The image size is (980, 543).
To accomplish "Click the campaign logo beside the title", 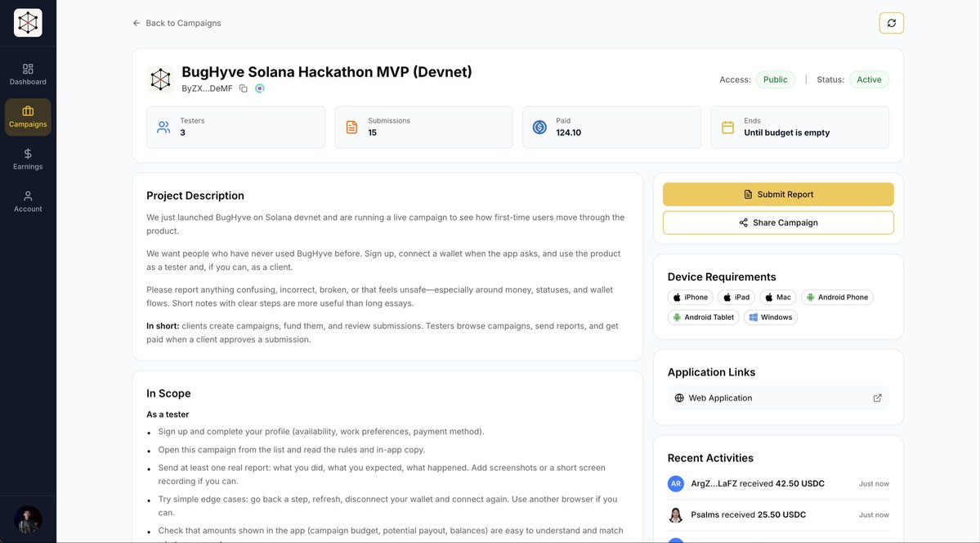I will [161, 79].
